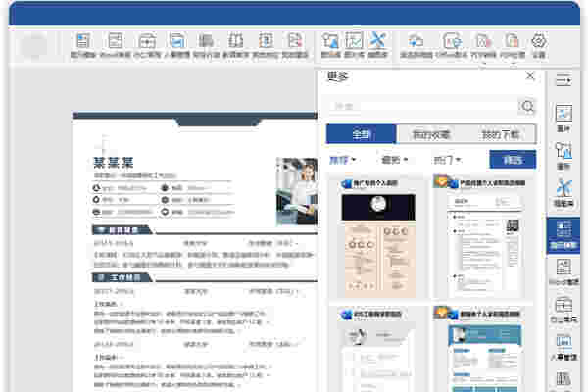Click the books icon at the sidebar bottom
Viewport: 588px width, 392px height.
pyautogui.click(x=563, y=379)
